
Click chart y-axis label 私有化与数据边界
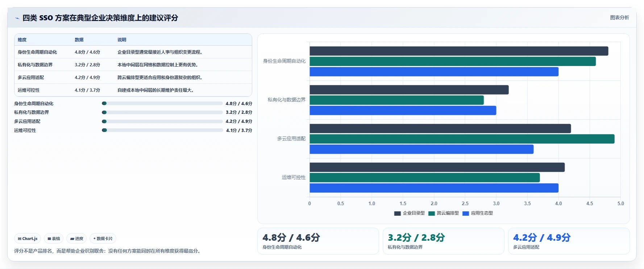(x=287, y=100)
